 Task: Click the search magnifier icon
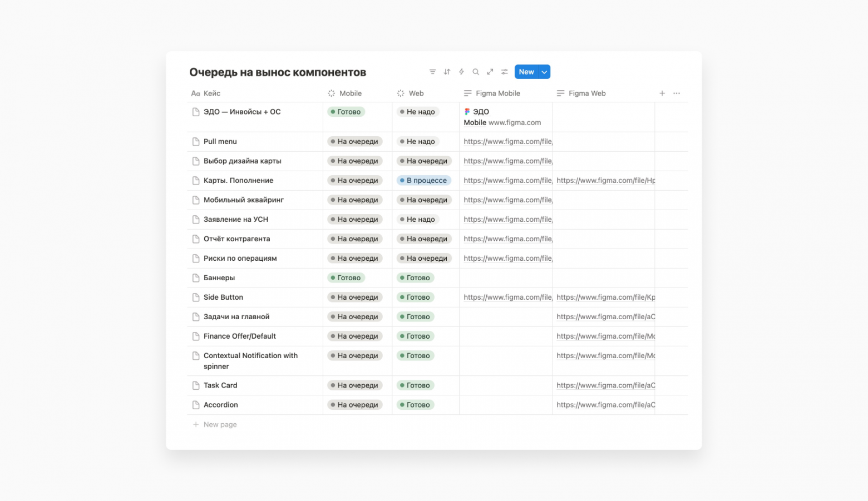click(476, 72)
